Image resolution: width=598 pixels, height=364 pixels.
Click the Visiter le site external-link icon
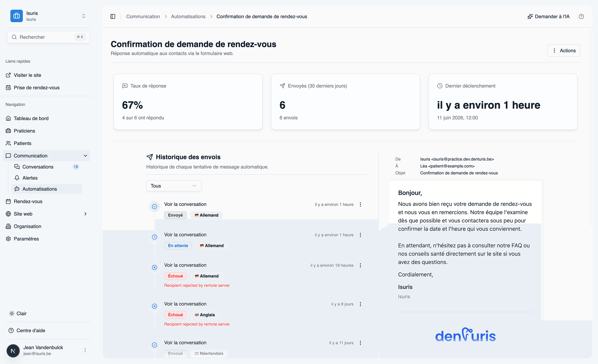tap(8, 75)
